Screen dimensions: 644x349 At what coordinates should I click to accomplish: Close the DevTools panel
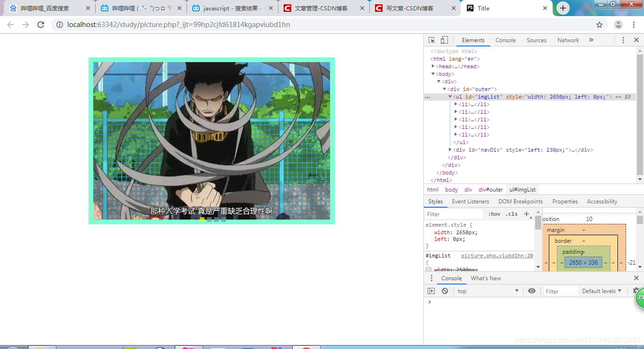[x=636, y=40]
